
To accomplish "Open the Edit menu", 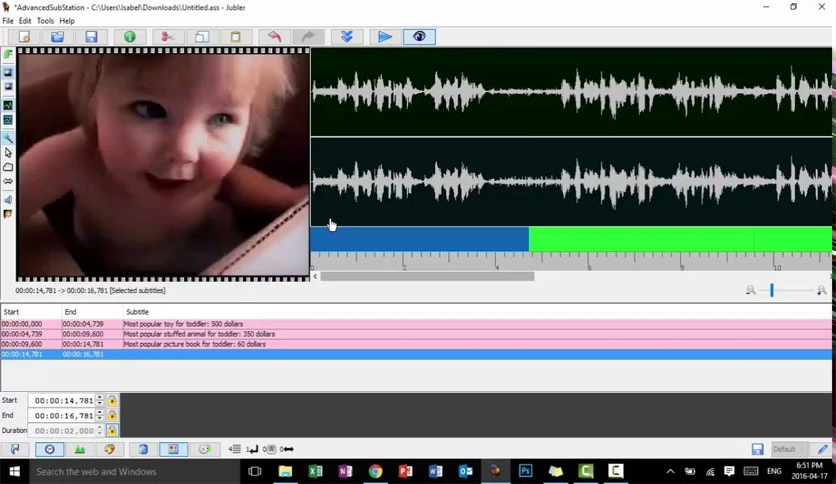I will tap(25, 21).
